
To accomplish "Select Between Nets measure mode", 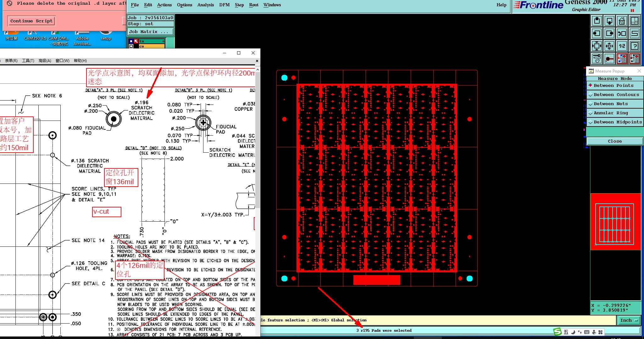I will (615, 104).
